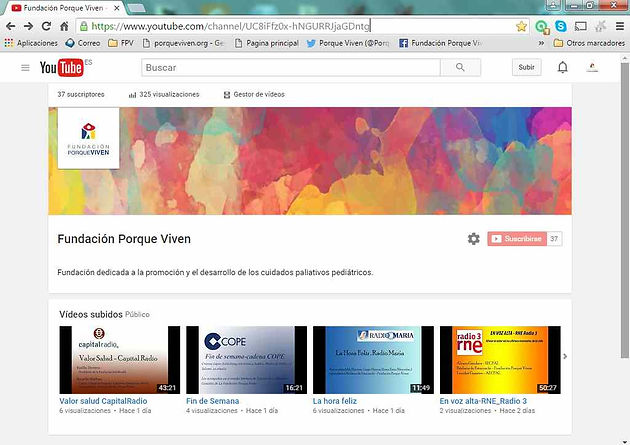630x445 pixels.
Task: Open the Vídeos subidos section heading
Action: point(91,314)
